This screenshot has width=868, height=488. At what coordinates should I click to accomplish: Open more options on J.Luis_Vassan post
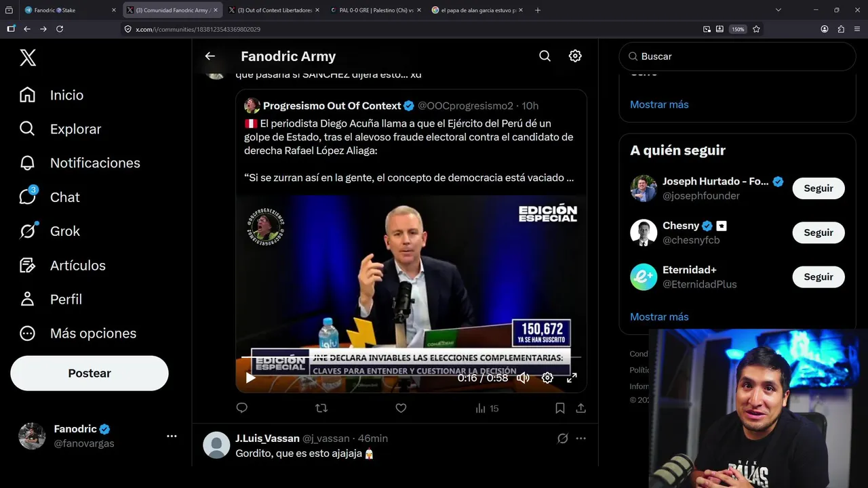pyautogui.click(x=581, y=439)
